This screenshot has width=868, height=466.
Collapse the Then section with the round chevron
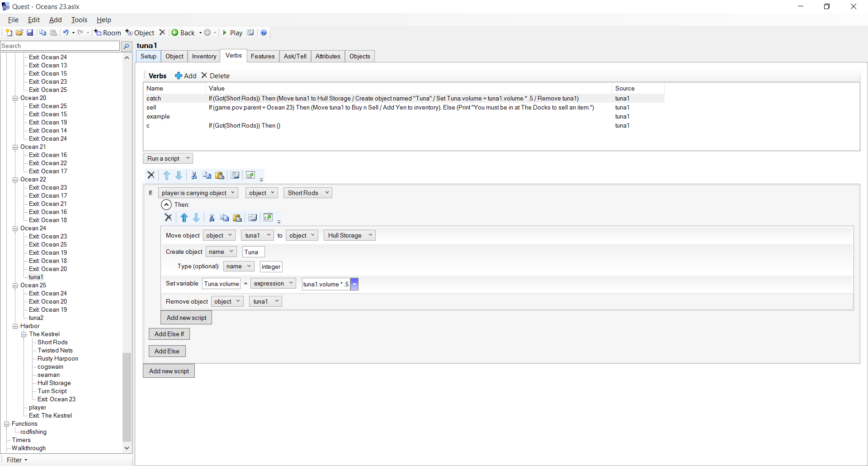pos(166,204)
